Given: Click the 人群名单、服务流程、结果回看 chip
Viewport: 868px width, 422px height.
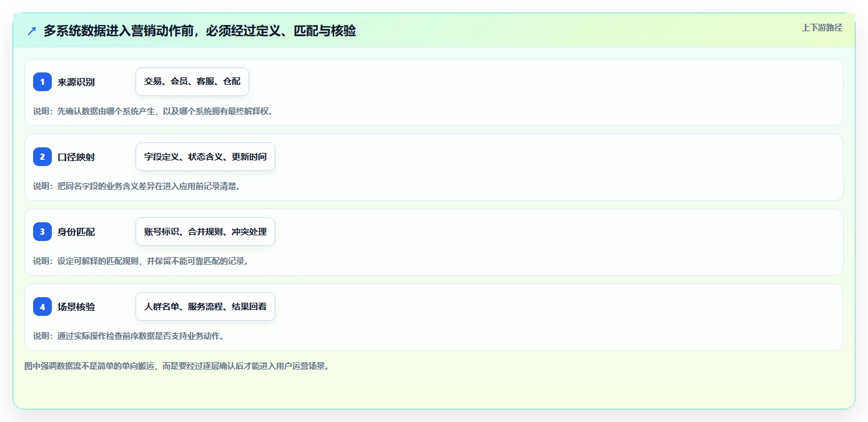Looking at the screenshot, I should 205,307.
